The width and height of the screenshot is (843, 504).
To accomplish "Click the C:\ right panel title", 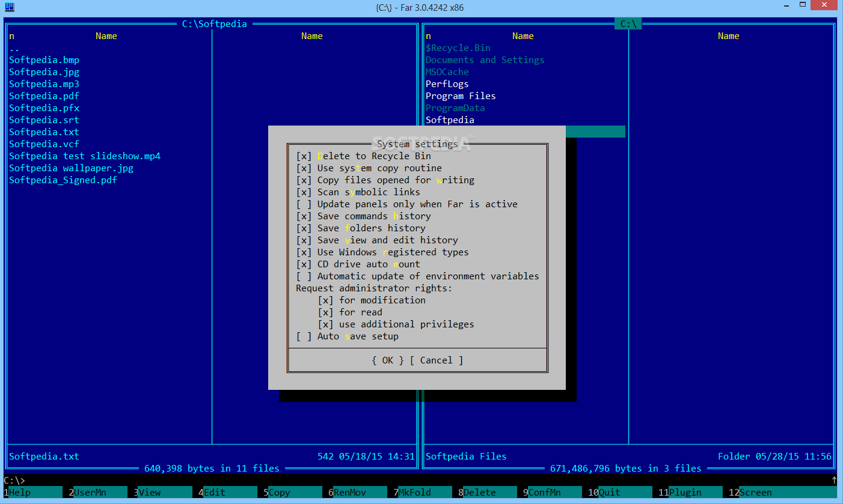I will point(628,24).
